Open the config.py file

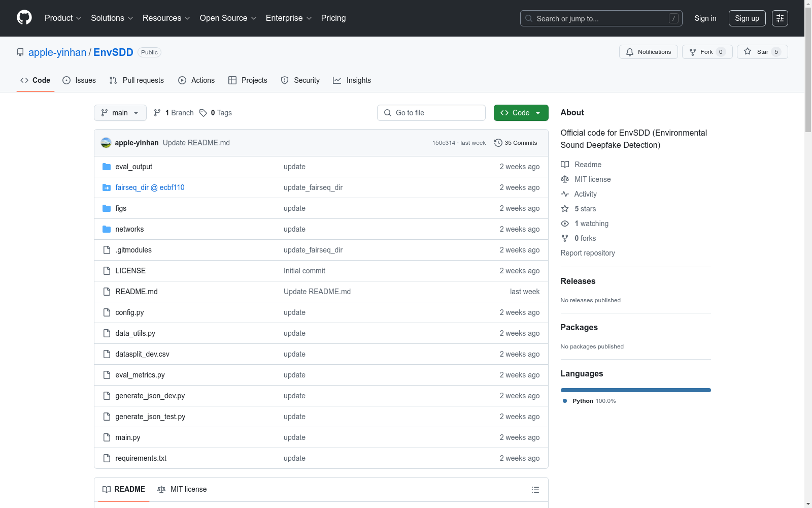[129, 312]
